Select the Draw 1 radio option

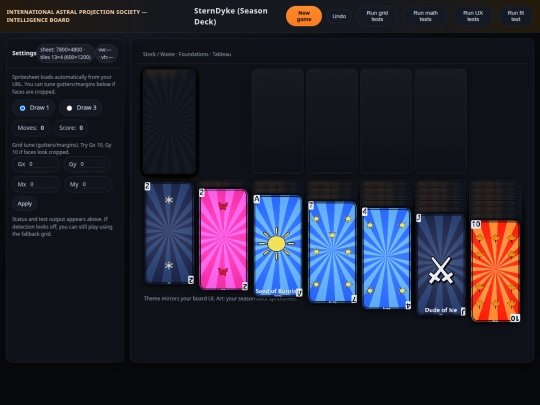33,108
